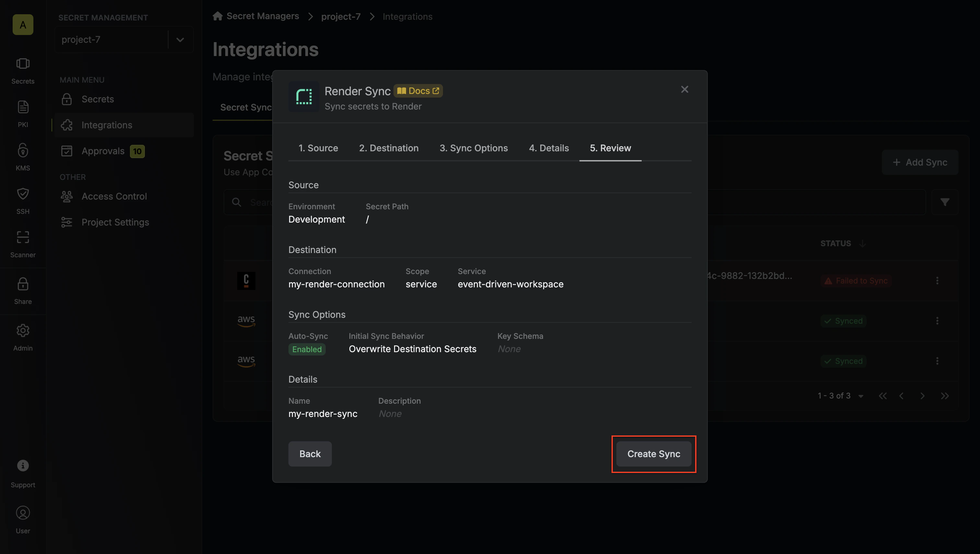
Task: Select the 5. Review step
Action: tap(610, 148)
